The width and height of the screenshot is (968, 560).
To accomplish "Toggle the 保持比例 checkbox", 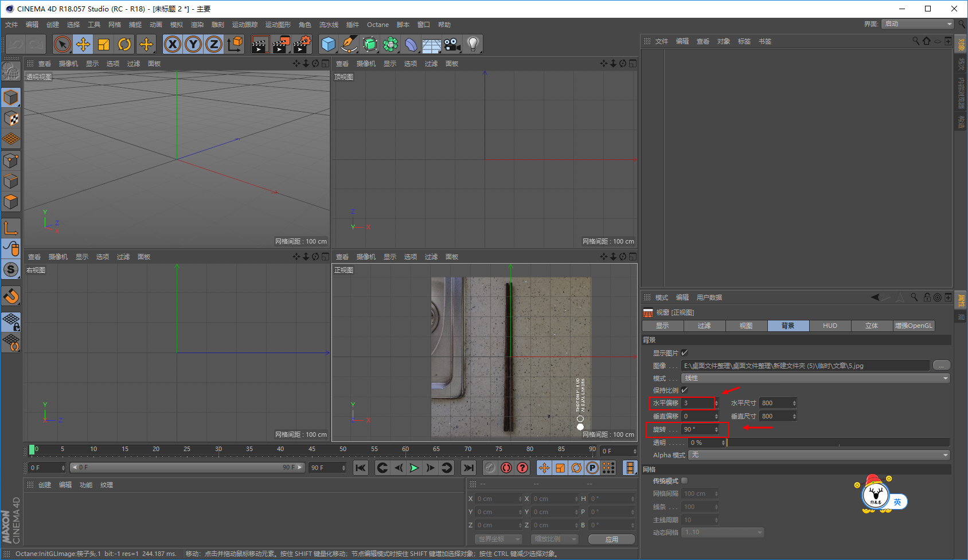I will click(x=684, y=390).
